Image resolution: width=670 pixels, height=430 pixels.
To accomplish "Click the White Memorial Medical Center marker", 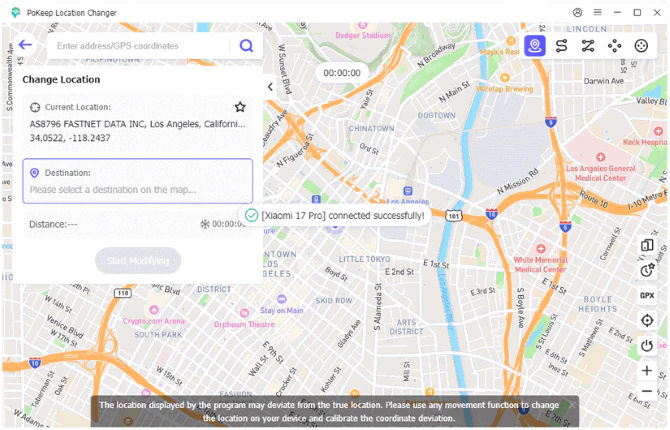I will coord(541,249).
